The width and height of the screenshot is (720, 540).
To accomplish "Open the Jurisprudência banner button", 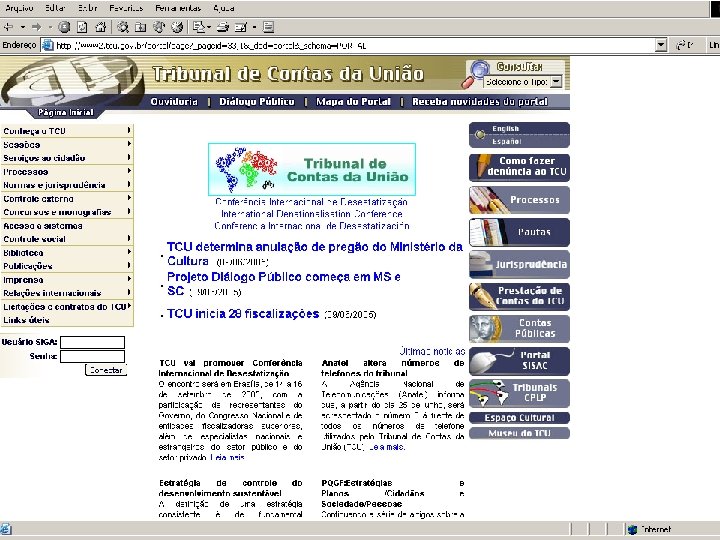I will 519,264.
